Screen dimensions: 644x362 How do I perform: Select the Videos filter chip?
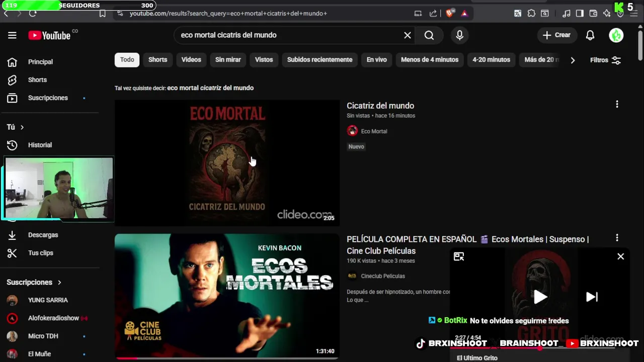pos(191,60)
